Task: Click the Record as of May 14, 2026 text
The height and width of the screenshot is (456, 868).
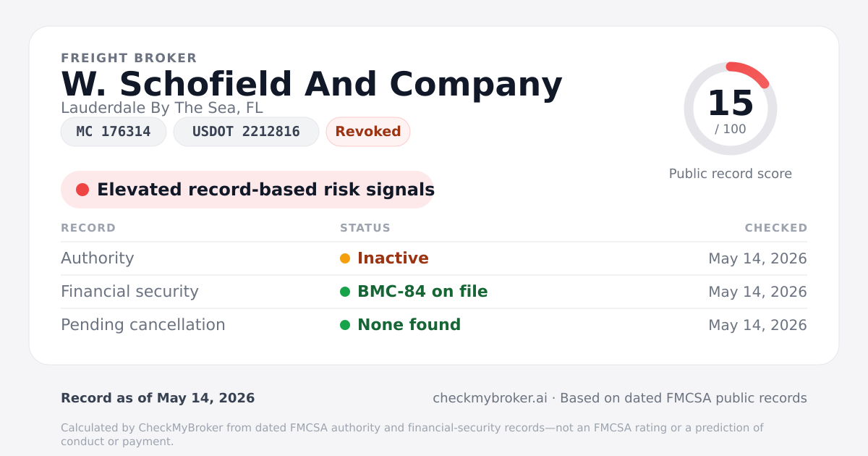Action: [x=158, y=398]
